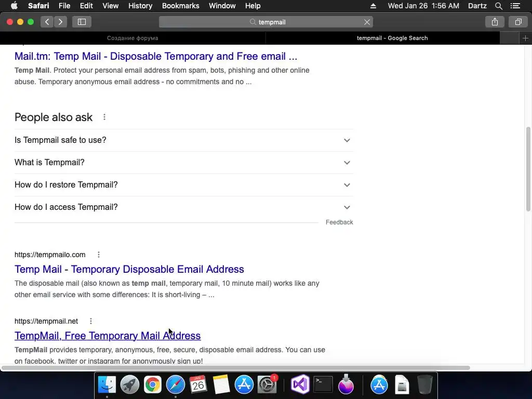Click the date and time in menu bar

[x=423, y=6]
